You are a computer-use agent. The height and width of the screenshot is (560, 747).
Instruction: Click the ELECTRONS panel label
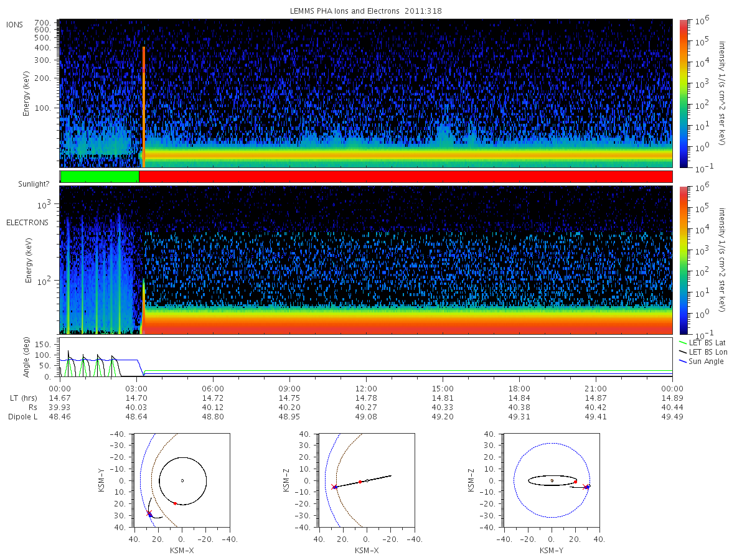tap(27, 223)
